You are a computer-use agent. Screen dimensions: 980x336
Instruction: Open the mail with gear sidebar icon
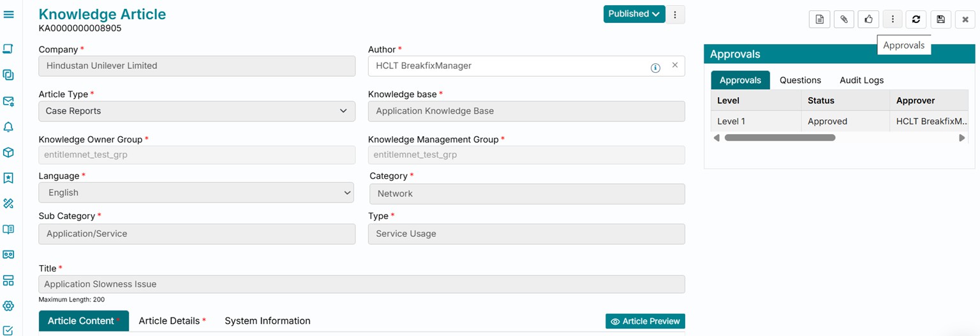pos(8,101)
